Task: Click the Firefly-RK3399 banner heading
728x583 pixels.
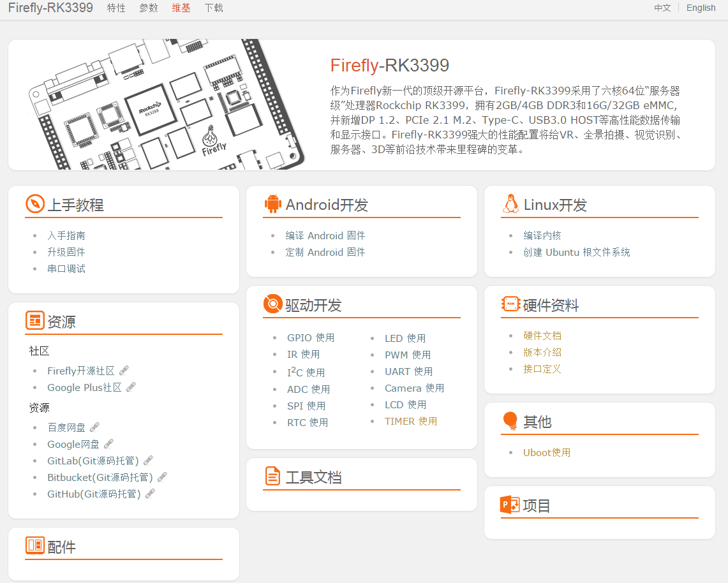Action: 390,66
